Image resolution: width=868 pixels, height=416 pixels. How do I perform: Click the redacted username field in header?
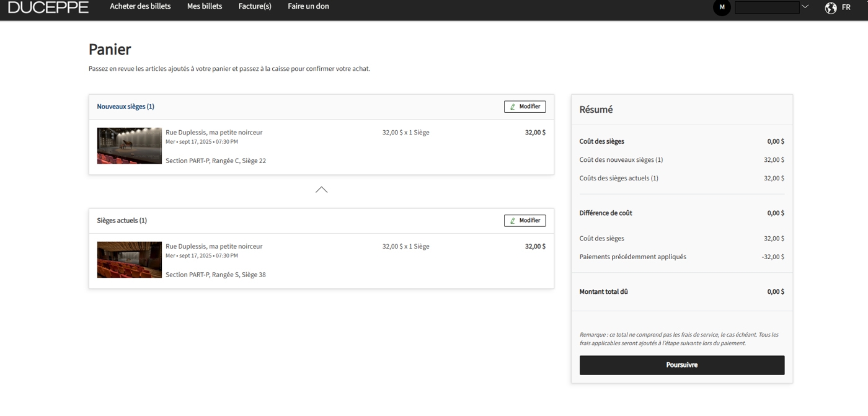(x=767, y=7)
